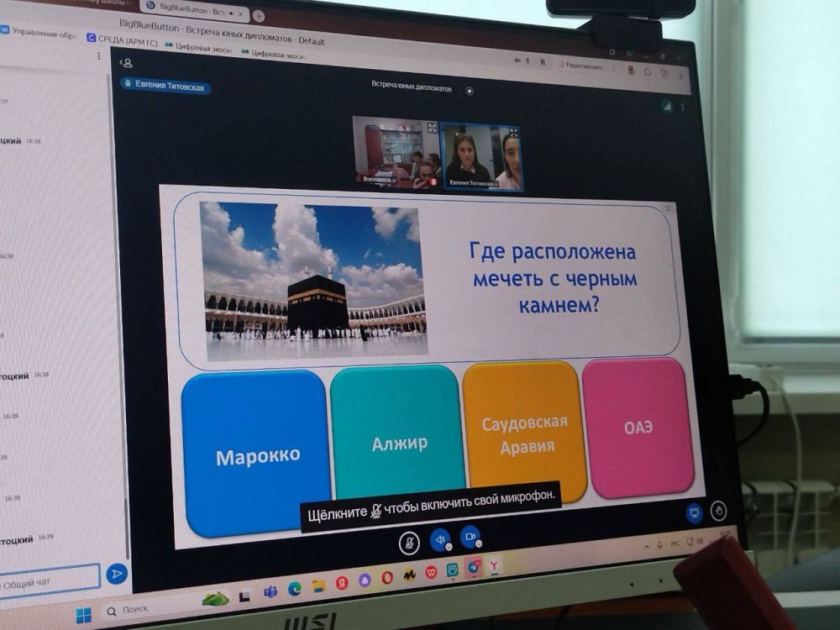
Task: Open red Yandex Я icon on taskbar
Action: pos(342,583)
